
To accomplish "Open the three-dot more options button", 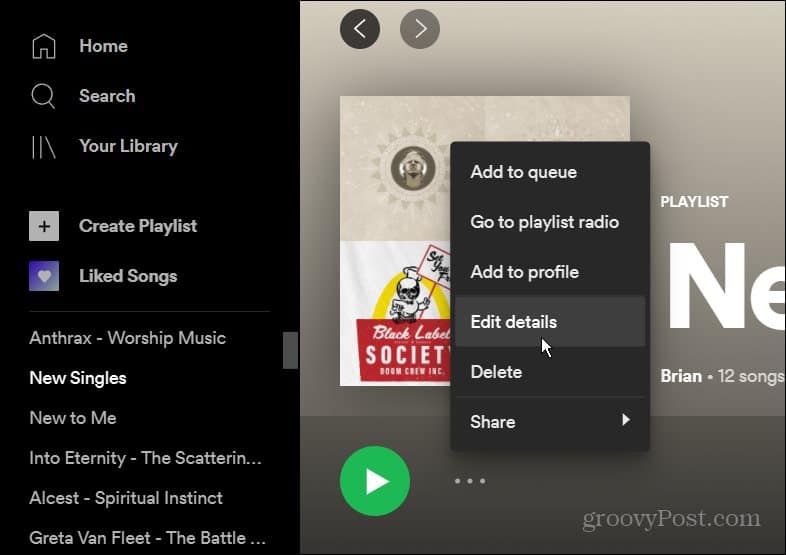I will 470,481.
